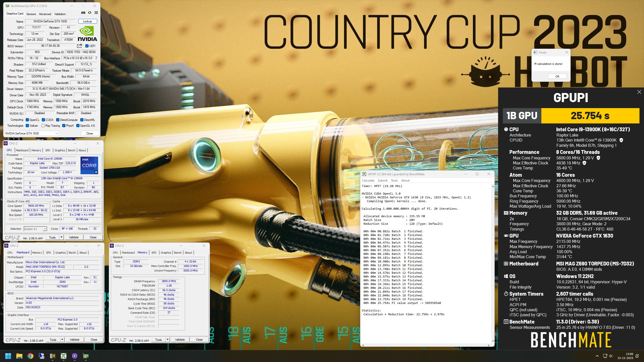Click the NVIDIA logo in GPU-Z
This screenshot has height=362, width=644.
pos(87,34)
